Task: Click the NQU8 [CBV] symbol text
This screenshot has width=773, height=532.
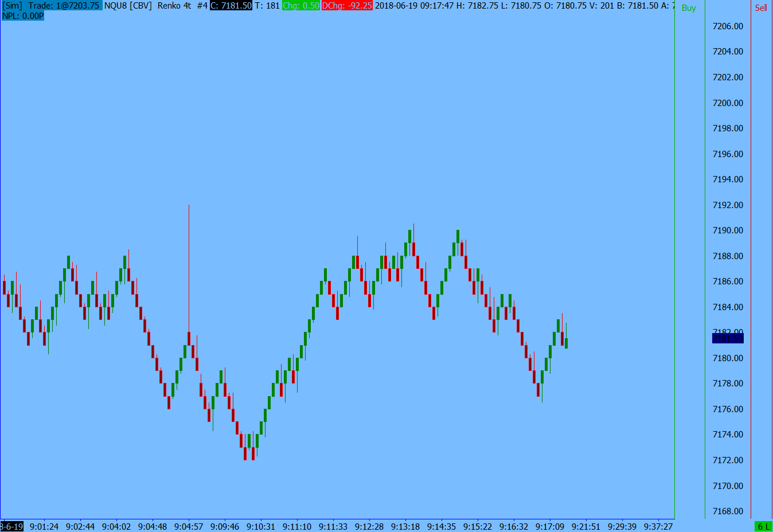Action: point(128,6)
